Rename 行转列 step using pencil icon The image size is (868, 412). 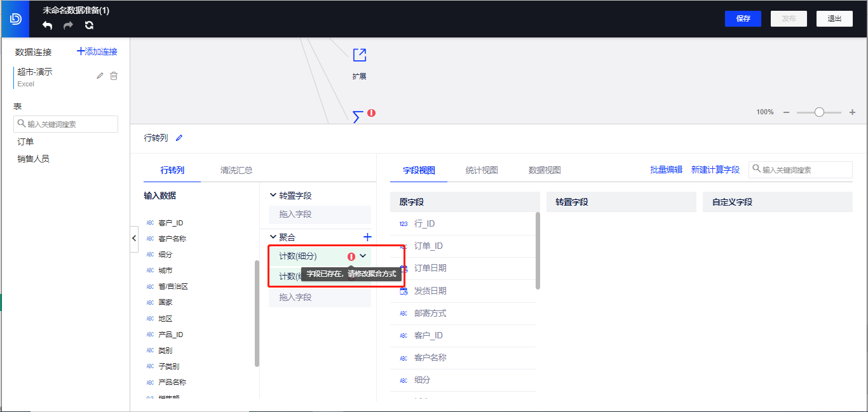point(179,138)
